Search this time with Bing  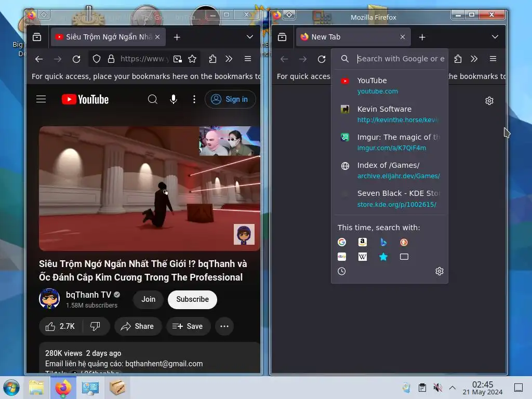[x=383, y=242]
